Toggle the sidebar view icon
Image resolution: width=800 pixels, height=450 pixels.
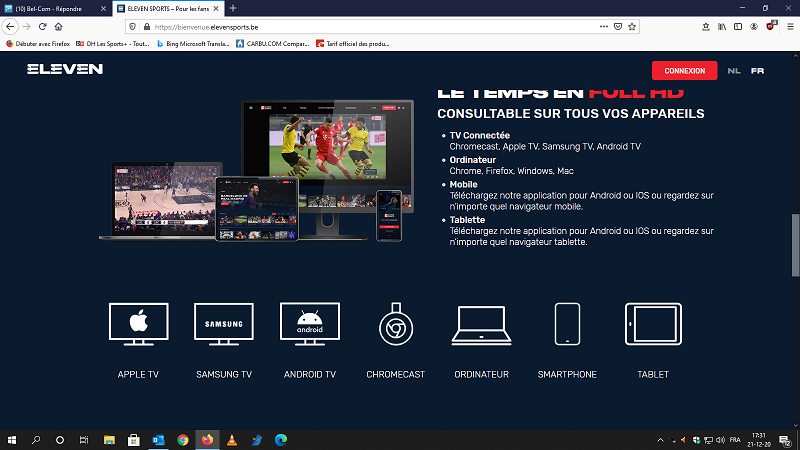[x=738, y=27]
